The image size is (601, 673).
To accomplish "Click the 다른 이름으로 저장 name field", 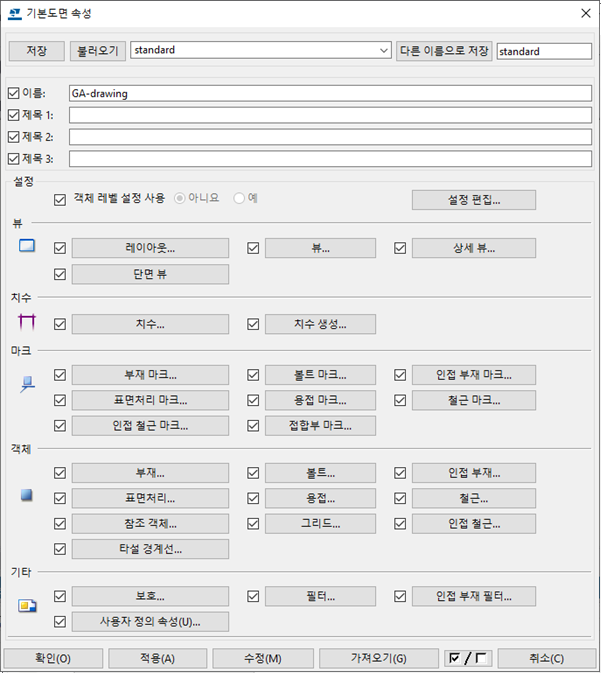I will coord(544,51).
